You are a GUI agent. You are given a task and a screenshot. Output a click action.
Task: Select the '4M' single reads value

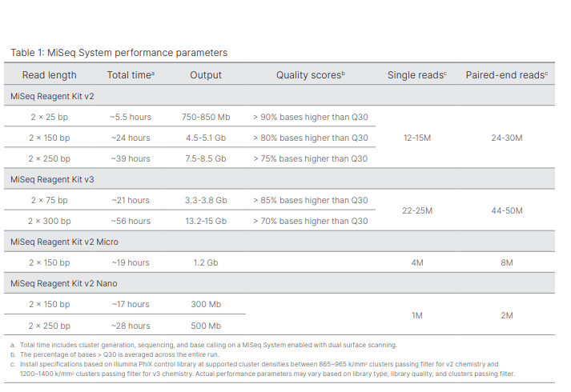(417, 262)
